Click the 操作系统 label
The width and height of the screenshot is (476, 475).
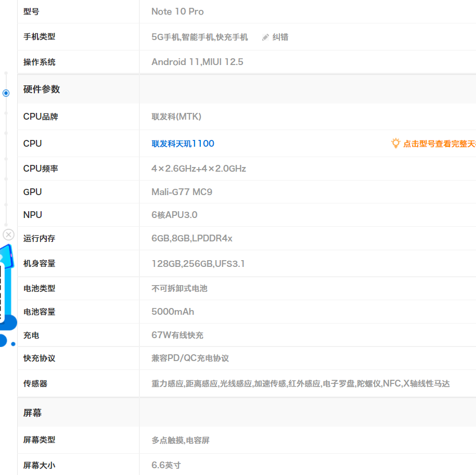(x=39, y=62)
